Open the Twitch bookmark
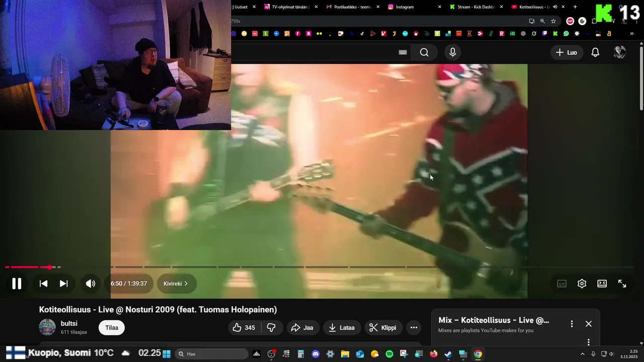644x362 pixels. (545, 34)
